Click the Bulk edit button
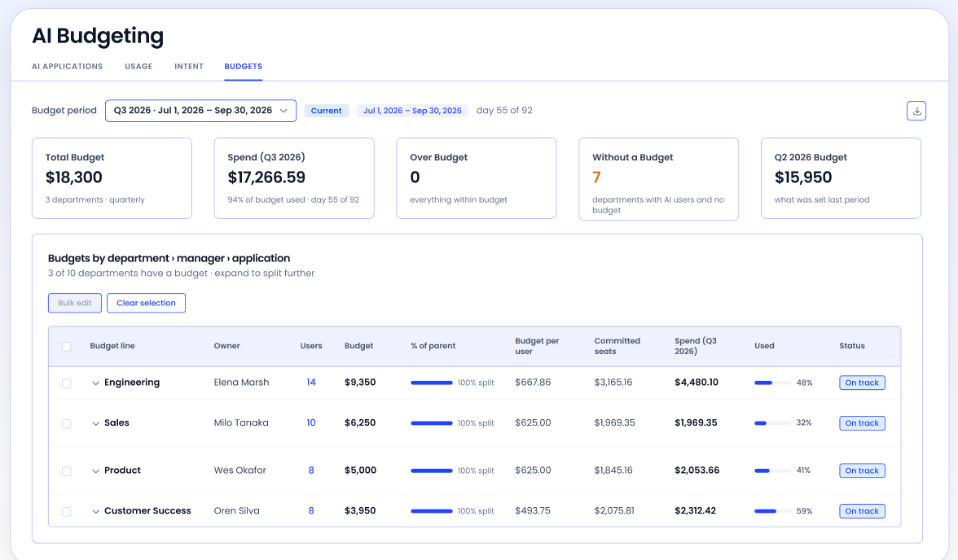 click(75, 303)
